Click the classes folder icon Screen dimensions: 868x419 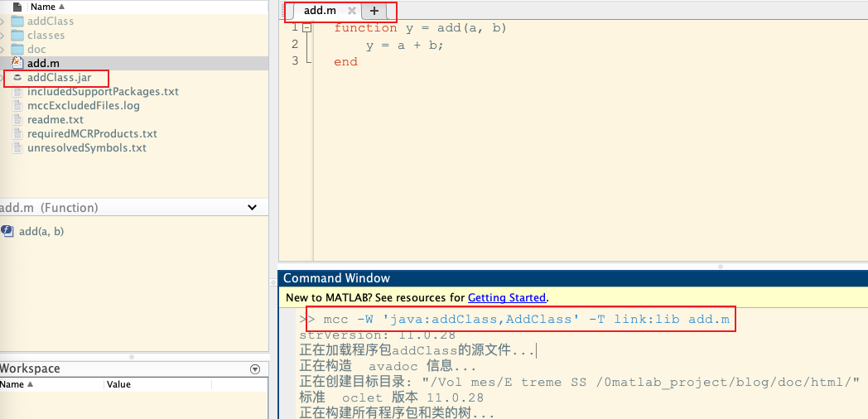17,36
